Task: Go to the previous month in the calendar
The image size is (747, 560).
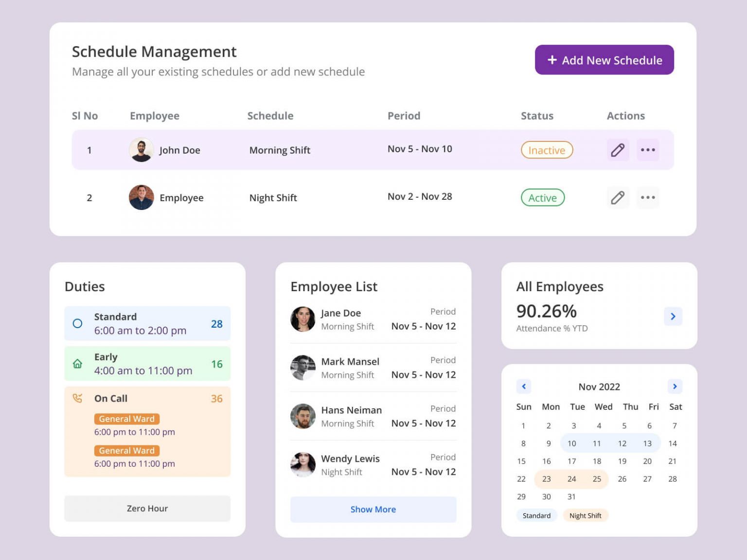Action: [x=524, y=386]
